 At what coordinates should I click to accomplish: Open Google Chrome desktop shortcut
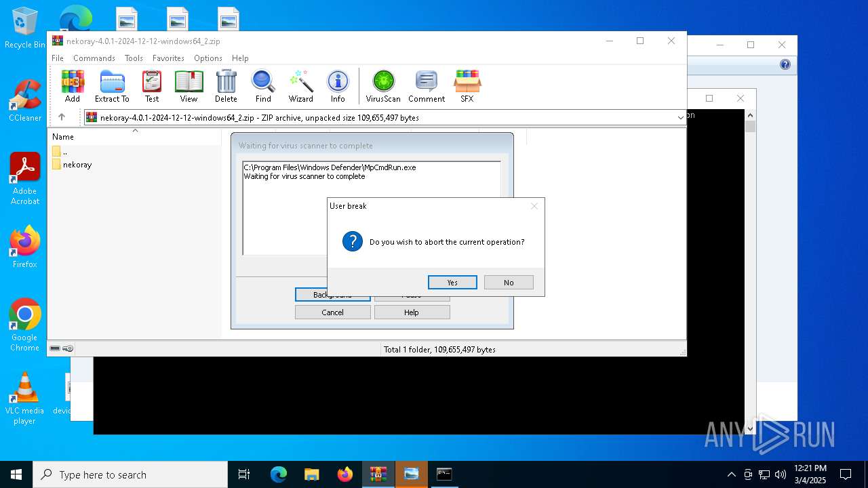pyautogui.click(x=25, y=325)
